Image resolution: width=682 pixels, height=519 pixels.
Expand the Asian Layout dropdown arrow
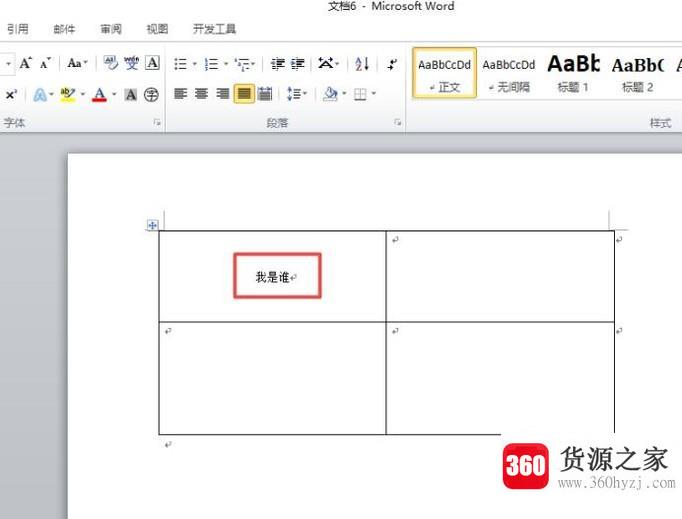click(x=337, y=64)
